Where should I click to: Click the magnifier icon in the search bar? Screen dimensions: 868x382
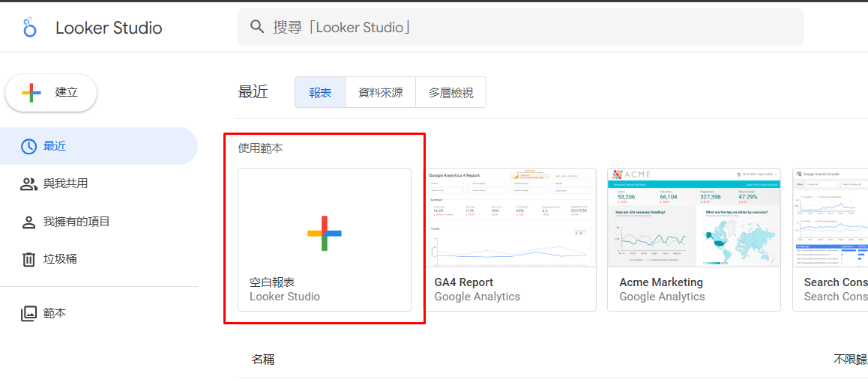pos(257,27)
